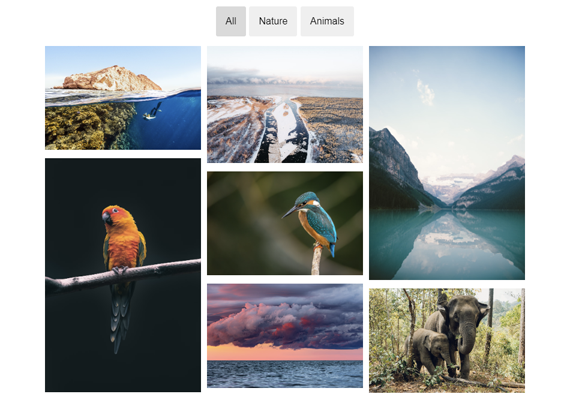Viewport: 570px width, 414px height.
Task: Open the elephants in forest photo
Action: pos(447,341)
